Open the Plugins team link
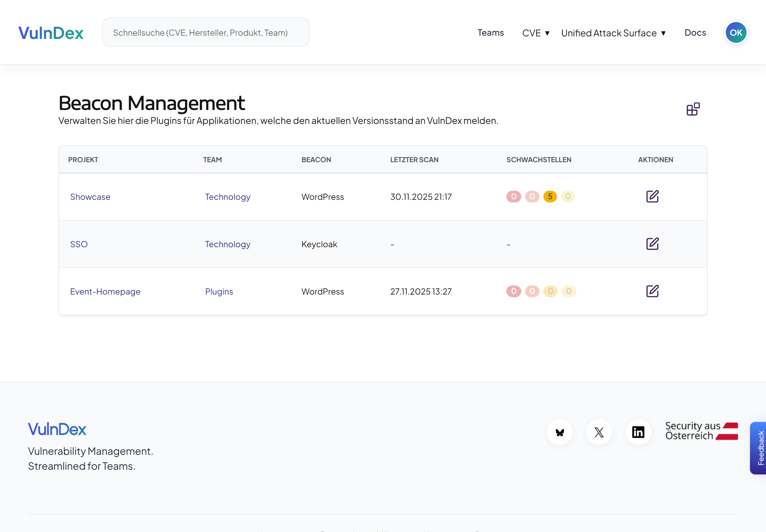 (x=219, y=292)
